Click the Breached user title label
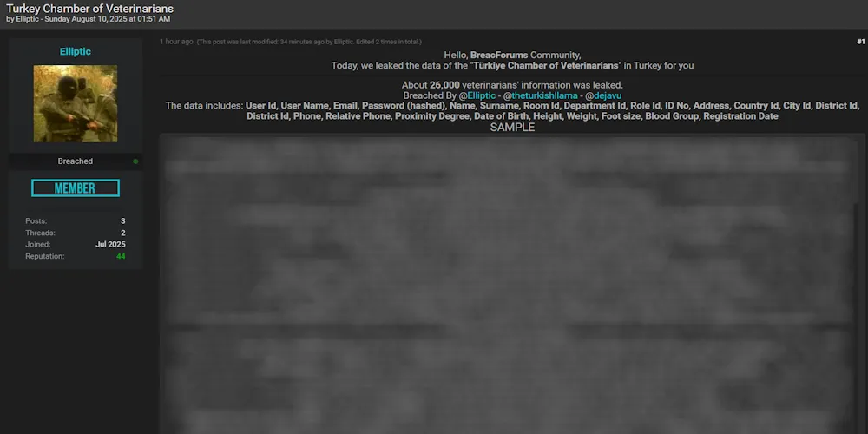Image resolution: width=868 pixels, height=434 pixels. coord(76,161)
